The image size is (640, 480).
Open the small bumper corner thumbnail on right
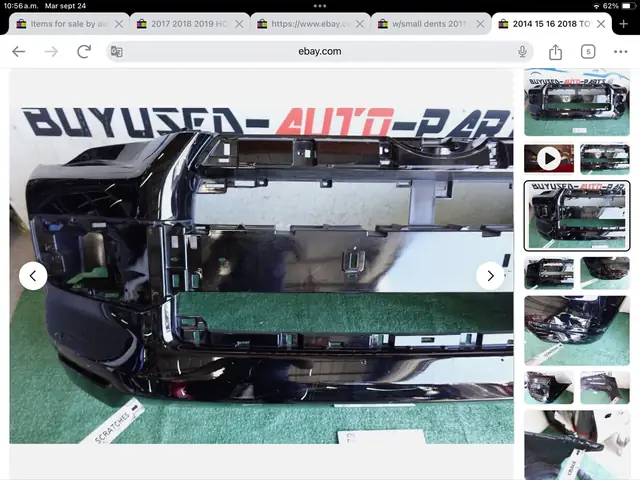(x=605, y=273)
